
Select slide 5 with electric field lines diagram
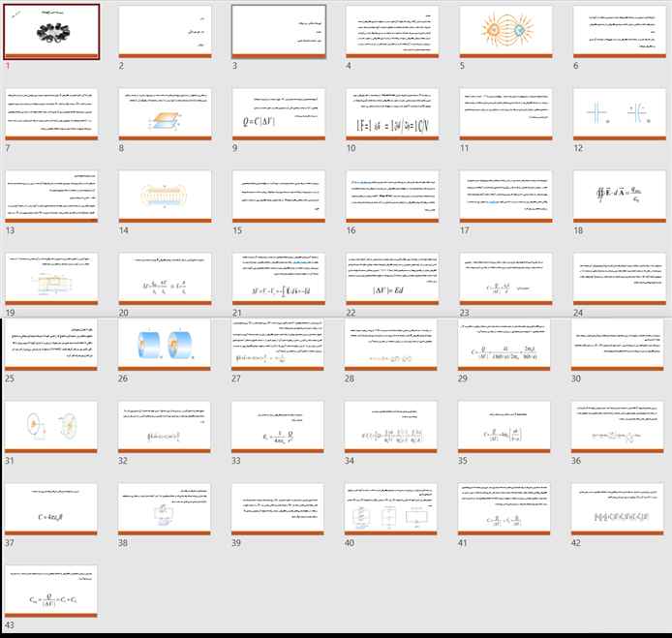point(504,31)
